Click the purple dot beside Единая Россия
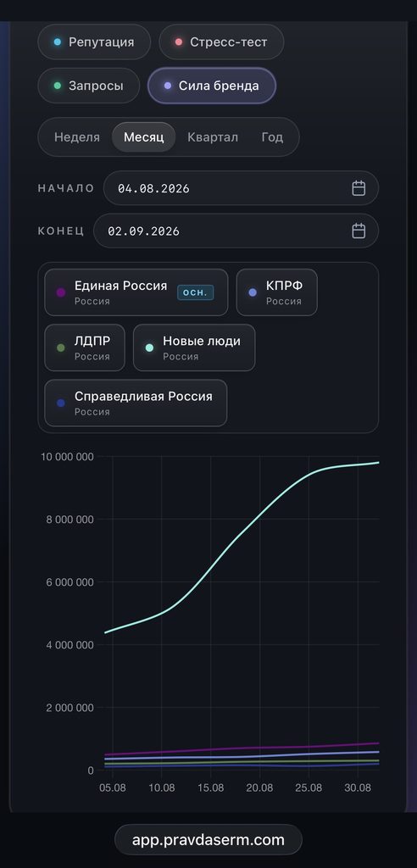 click(x=61, y=292)
